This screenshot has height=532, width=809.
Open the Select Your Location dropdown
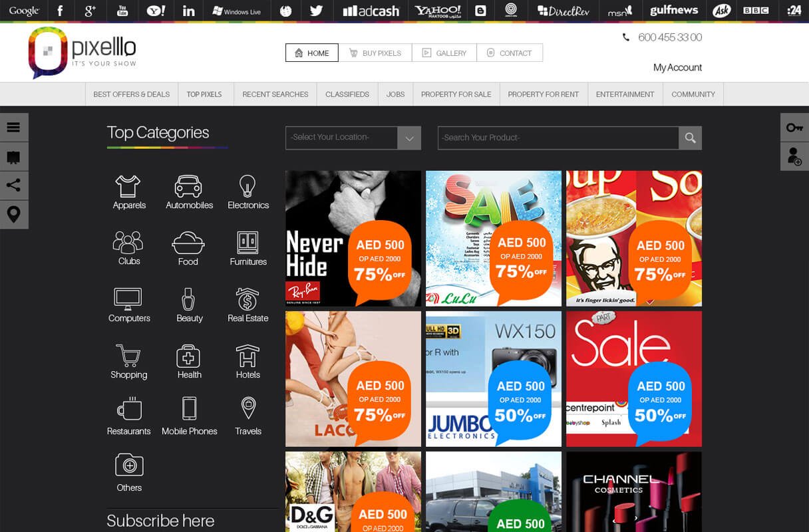[353, 138]
